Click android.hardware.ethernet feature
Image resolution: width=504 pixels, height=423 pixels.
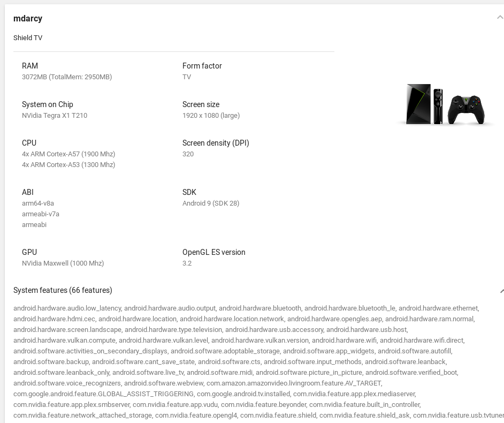coord(438,308)
